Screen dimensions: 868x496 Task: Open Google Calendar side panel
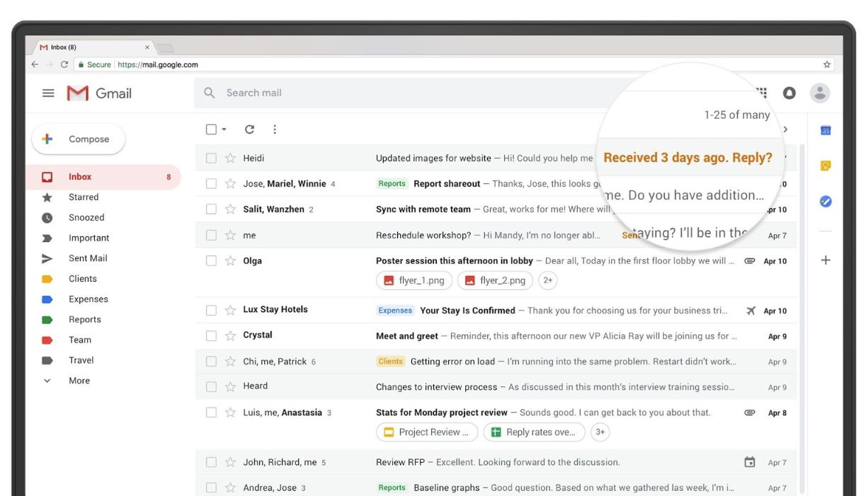click(826, 130)
